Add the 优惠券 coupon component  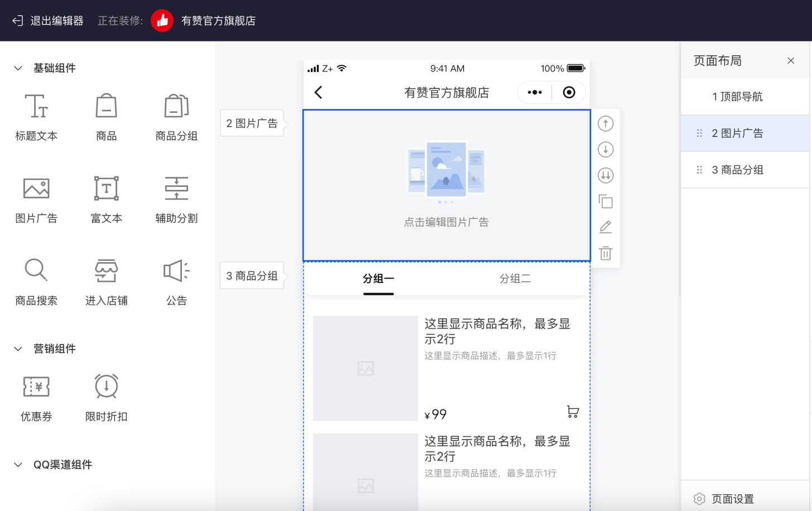pos(36,398)
